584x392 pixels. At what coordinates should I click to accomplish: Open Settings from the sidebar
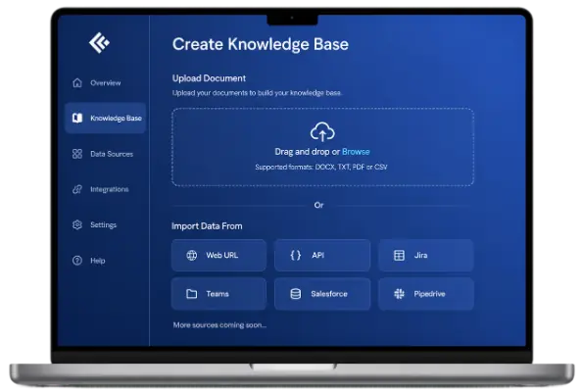coord(106,224)
